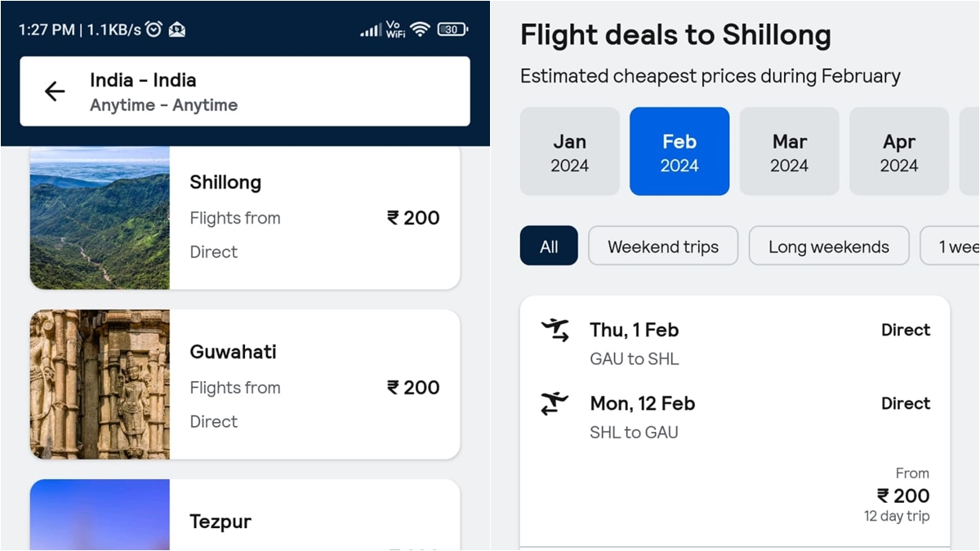The height and width of the screenshot is (551, 980).
Task: Tap the back arrow in search bar
Action: pos(55,91)
